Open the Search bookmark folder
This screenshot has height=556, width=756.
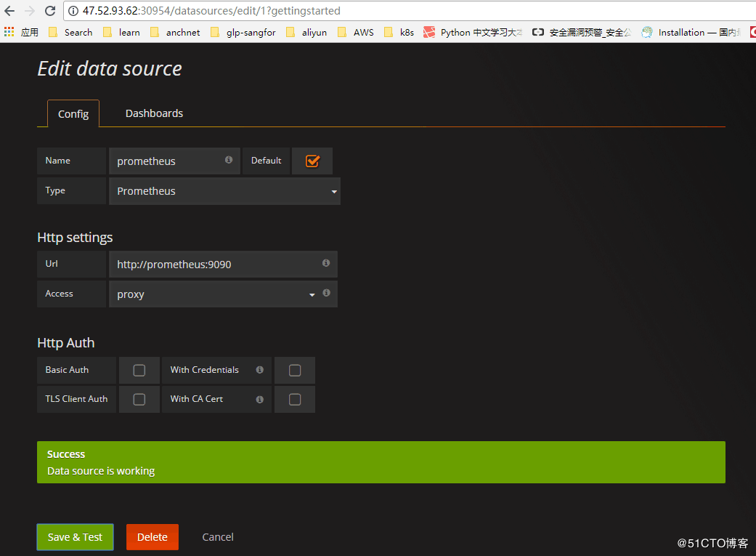[70, 32]
